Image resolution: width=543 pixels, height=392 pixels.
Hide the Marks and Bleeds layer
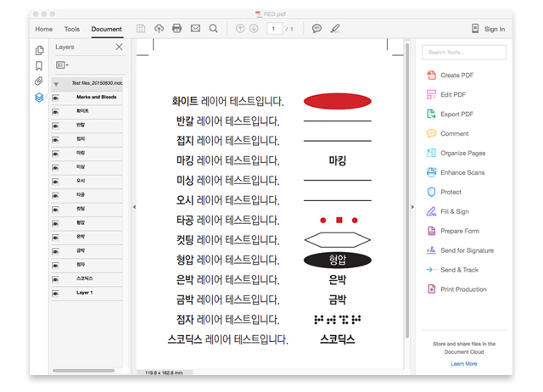tap(55, 98)
